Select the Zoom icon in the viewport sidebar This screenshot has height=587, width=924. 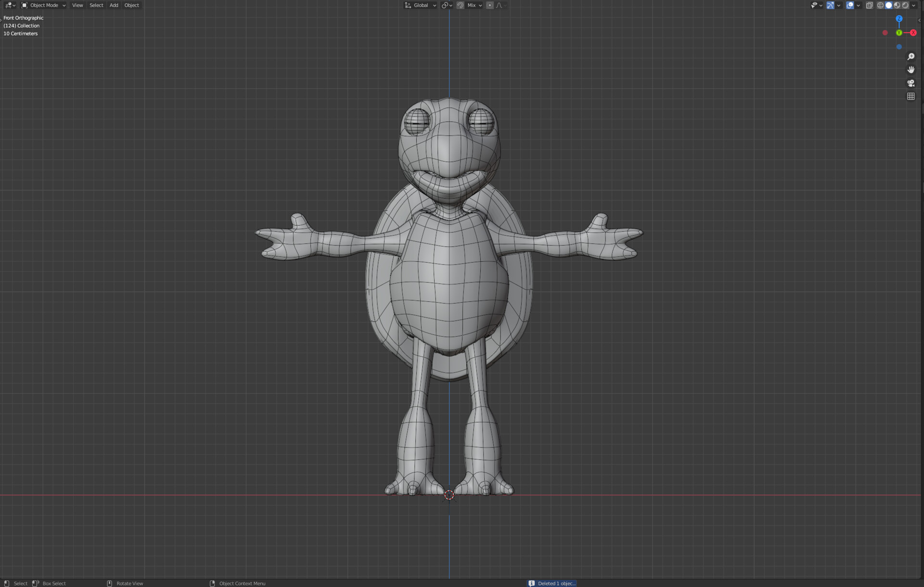911,56
